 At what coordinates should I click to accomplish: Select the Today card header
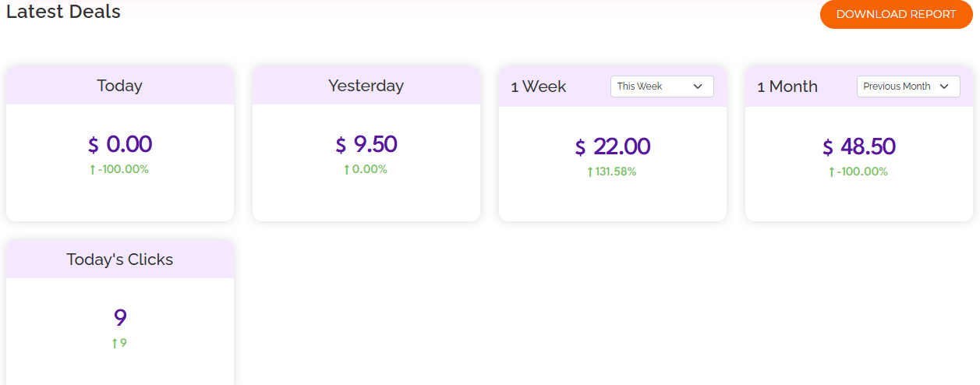119,86
